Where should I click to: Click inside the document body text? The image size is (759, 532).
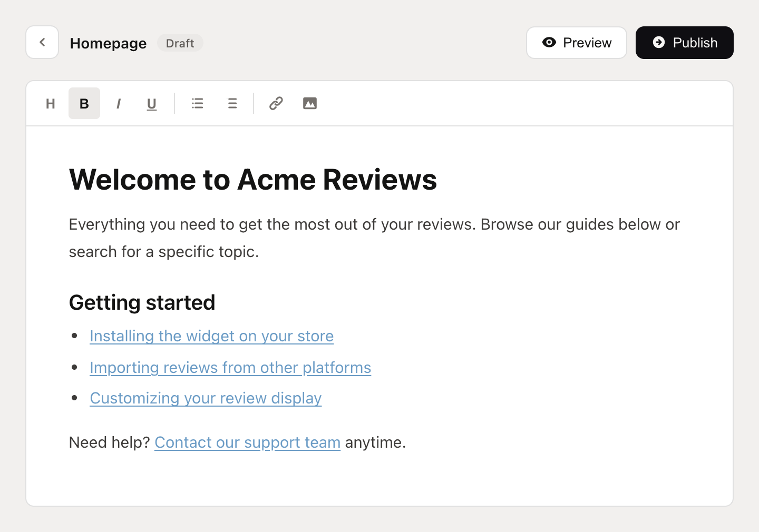click(369, 238)
